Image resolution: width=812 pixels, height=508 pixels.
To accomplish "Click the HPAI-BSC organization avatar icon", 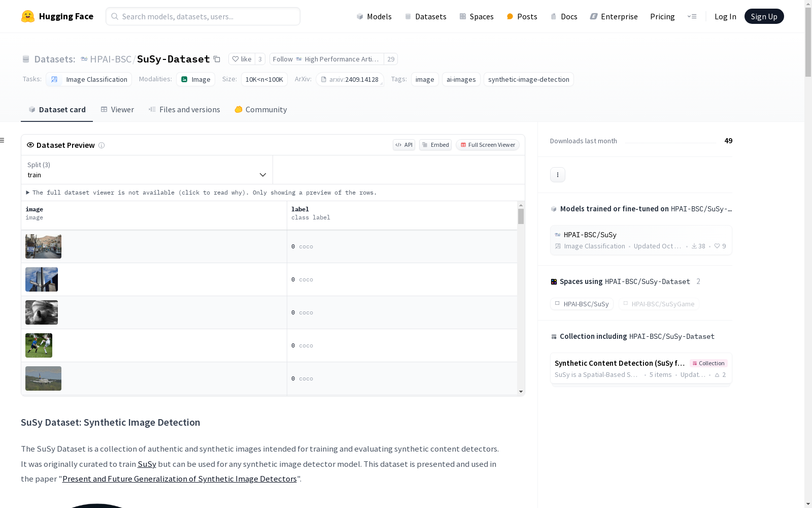I will pyautogui.click(x=84, y=59).
